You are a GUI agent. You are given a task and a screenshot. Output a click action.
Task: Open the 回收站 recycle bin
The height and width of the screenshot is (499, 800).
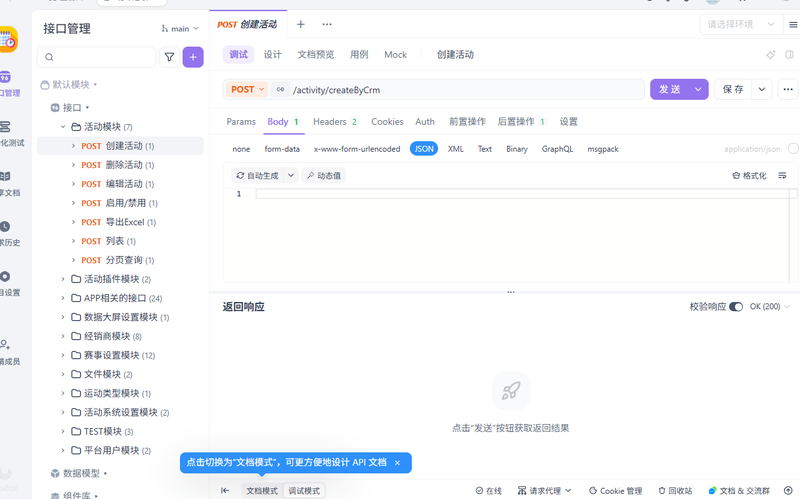(675, 490)
